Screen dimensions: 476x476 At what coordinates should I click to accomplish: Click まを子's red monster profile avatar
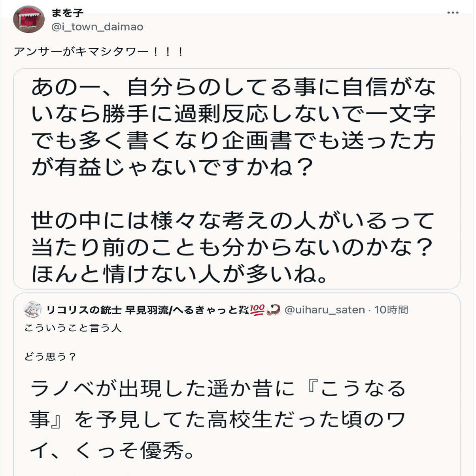pyautogui.click(x=29, y=19)
